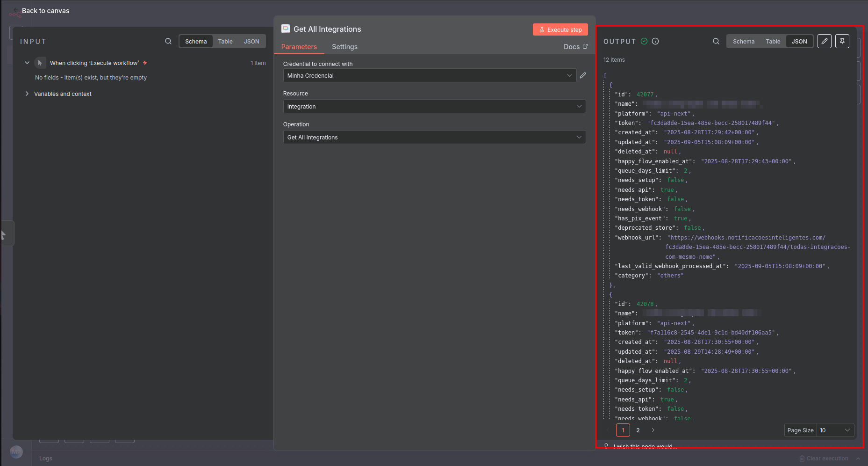This screenshot has height=466, width=868.
Task: Click the category value 'others'
Action: pyautogui.click(x=670, y=276)
